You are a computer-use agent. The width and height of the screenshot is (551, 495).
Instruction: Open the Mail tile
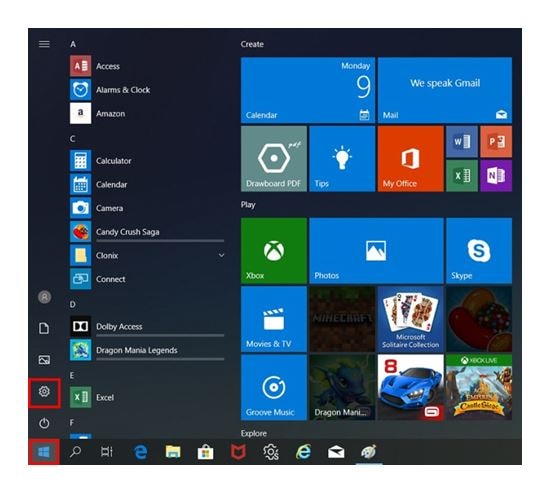(445, 90)
